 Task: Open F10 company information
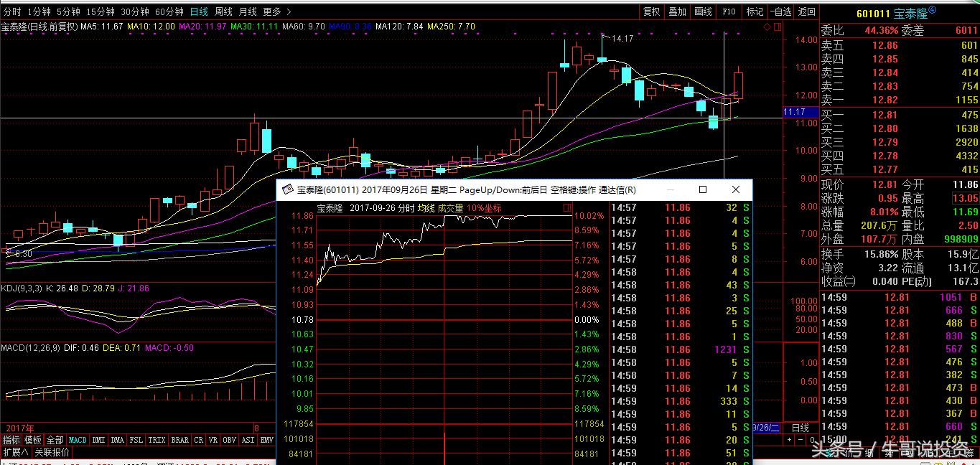pos(729,11)
